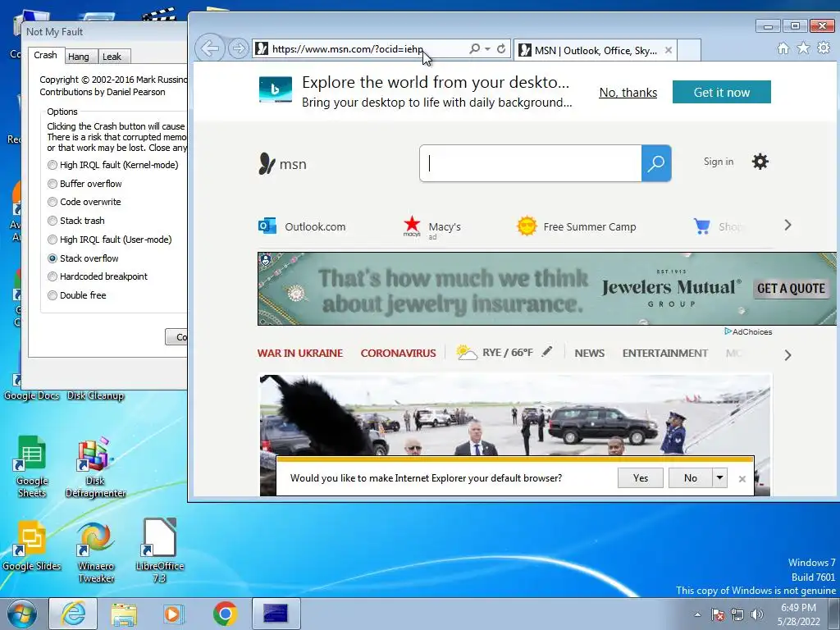Edit the RYE weather location pencil
This screenshot has width=840, height=630.
tap(546, 352)
